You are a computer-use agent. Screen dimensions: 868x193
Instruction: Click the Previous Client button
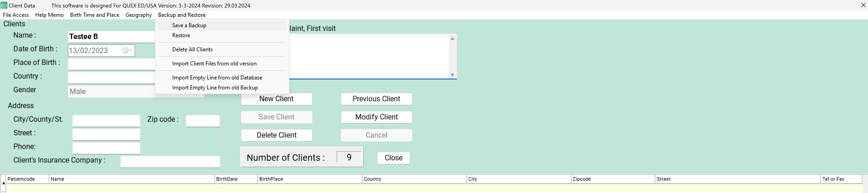[376, 99]
